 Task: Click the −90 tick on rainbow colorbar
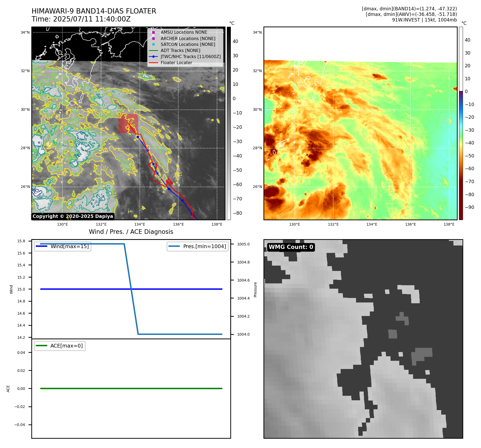470,207
